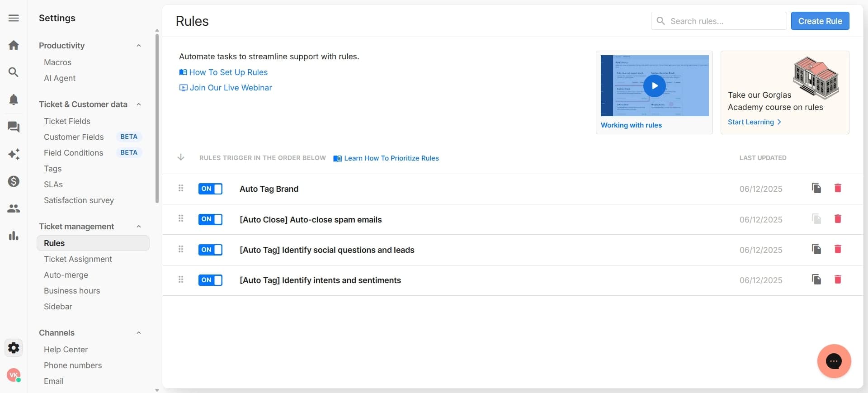
Task: Open Customer Fields settings
Action: (x=74, y=137)
